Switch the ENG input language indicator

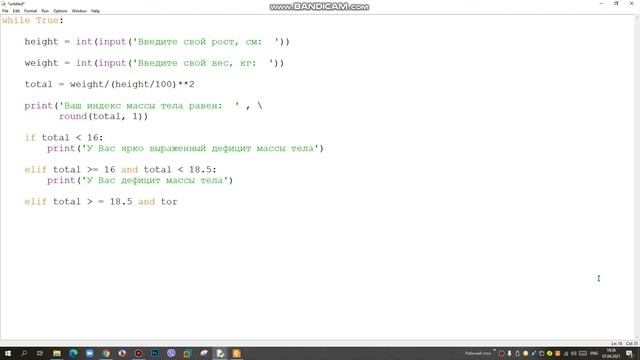(594, 353)
